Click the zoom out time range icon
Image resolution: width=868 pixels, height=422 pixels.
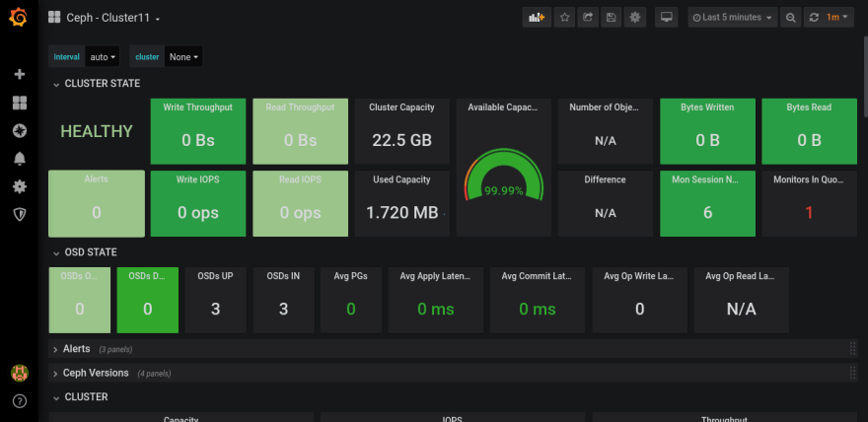point(791,17)
